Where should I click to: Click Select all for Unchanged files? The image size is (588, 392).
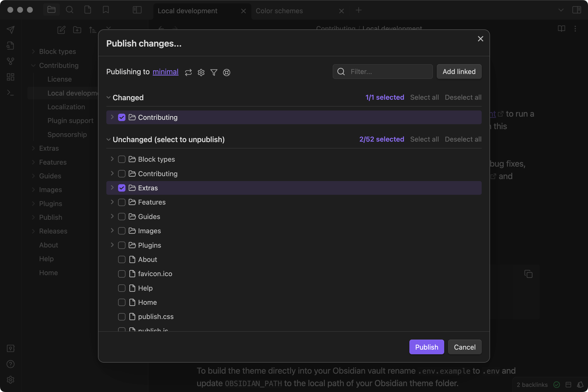[x=424, y=139]
